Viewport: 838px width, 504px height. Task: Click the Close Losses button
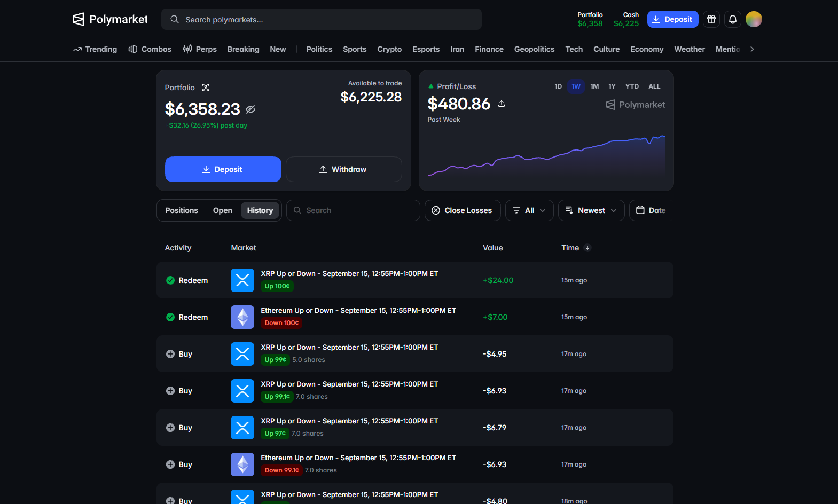tap(463, 210)
